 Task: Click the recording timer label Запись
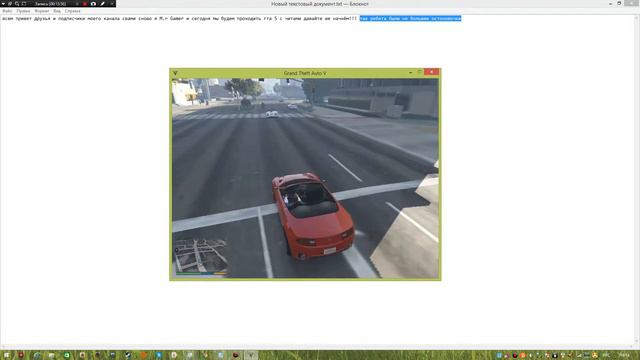point(51,4)
